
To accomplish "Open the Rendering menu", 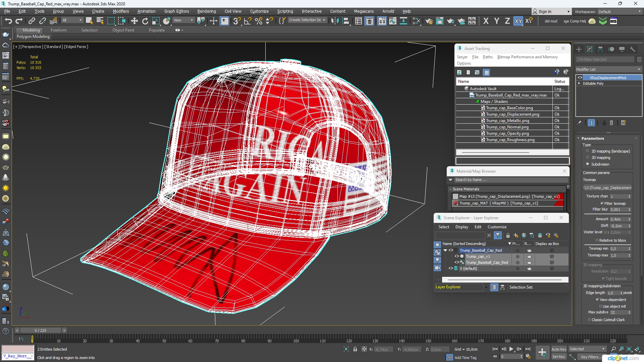I will pyautogui.click(x=206, y=11).
